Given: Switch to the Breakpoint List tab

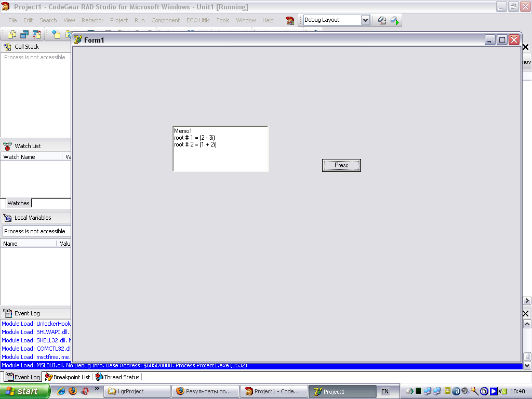Looking at the screenshot, I should [68, 377].
